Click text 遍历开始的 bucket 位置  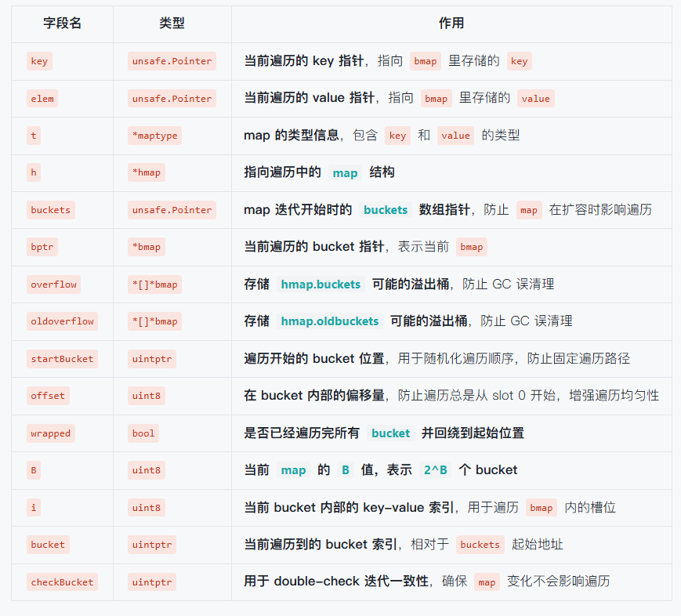click(314, 359)
